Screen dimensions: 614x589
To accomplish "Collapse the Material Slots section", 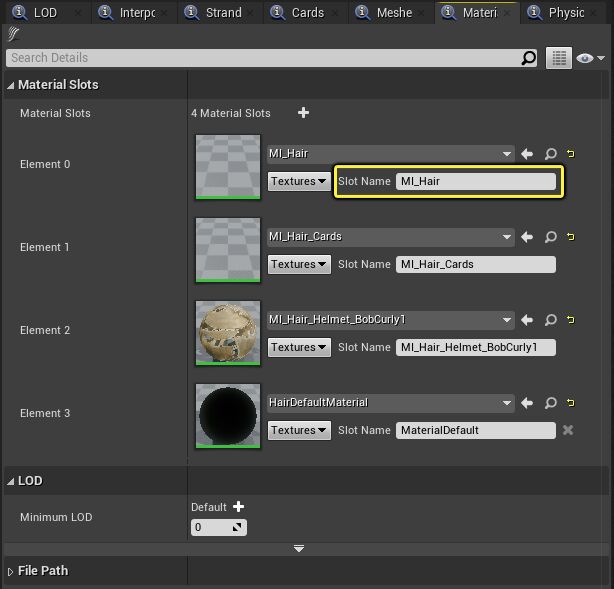I will (11, 85).
